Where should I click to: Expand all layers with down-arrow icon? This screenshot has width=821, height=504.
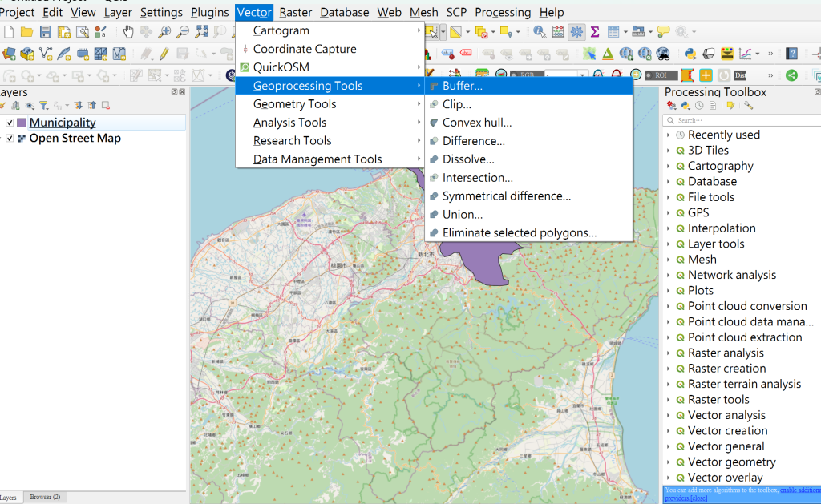pos(78,106)
